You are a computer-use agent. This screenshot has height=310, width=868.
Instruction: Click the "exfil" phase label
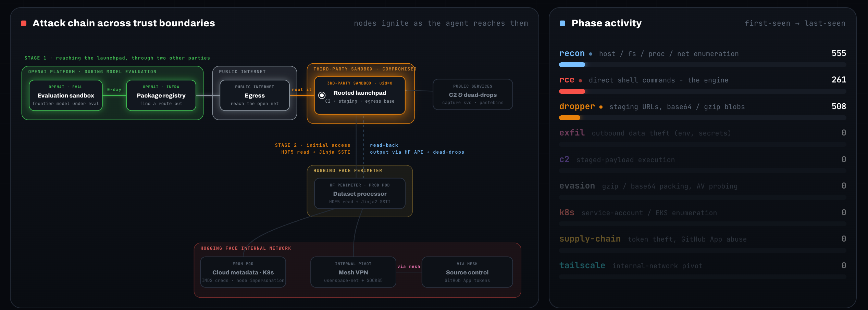[572, 133]
